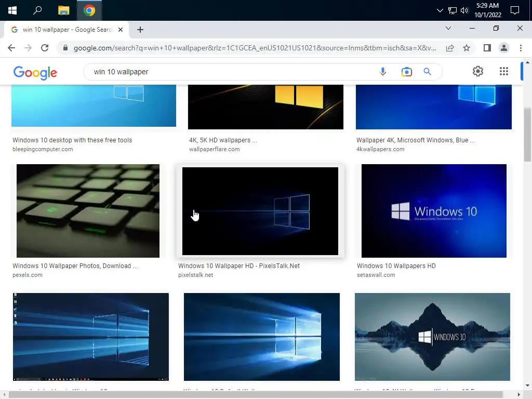The height and width of the screenshot is (399, 532).
Task: Click the scrollbar down arrow
Action: point(527,385)
